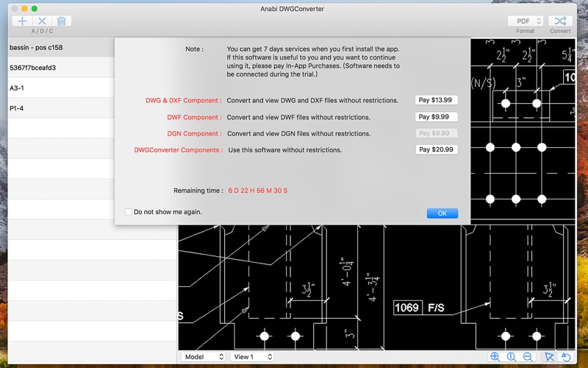588x368 pixels.
Task: Click the Add file plus icon
Action: point(23,21)
